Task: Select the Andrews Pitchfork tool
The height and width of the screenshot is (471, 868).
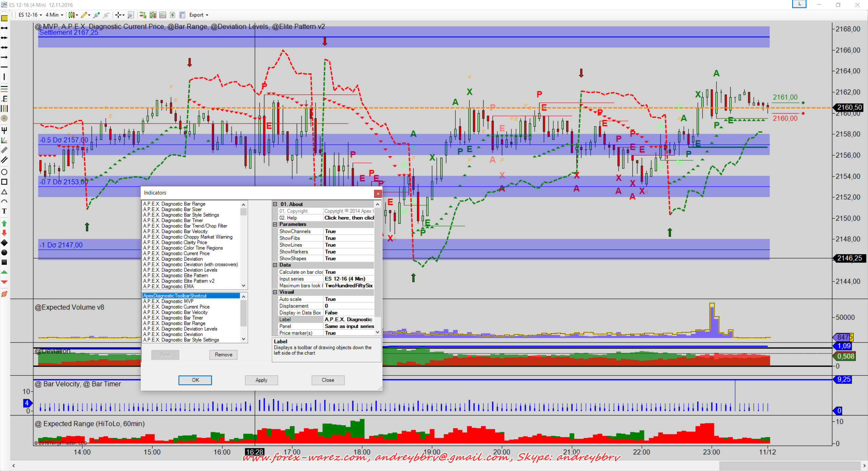Action: click(x=4, y=130)
